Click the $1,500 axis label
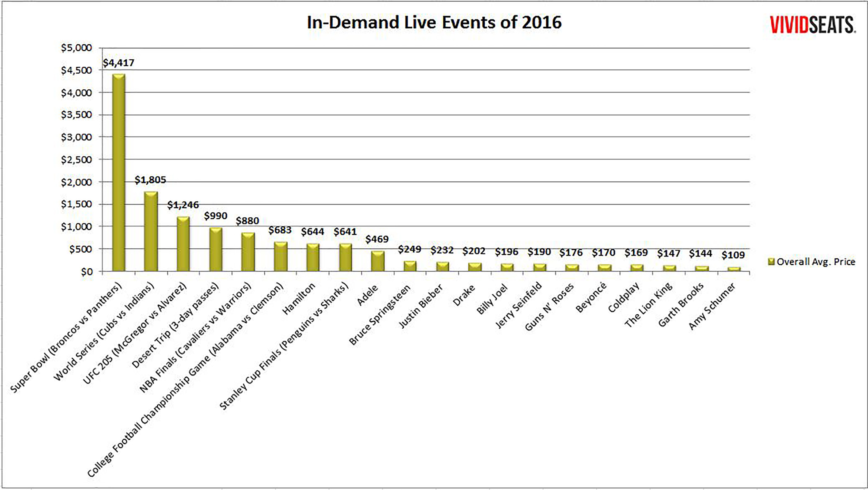This screenshot has width=868, height=490. coord(77,204)
